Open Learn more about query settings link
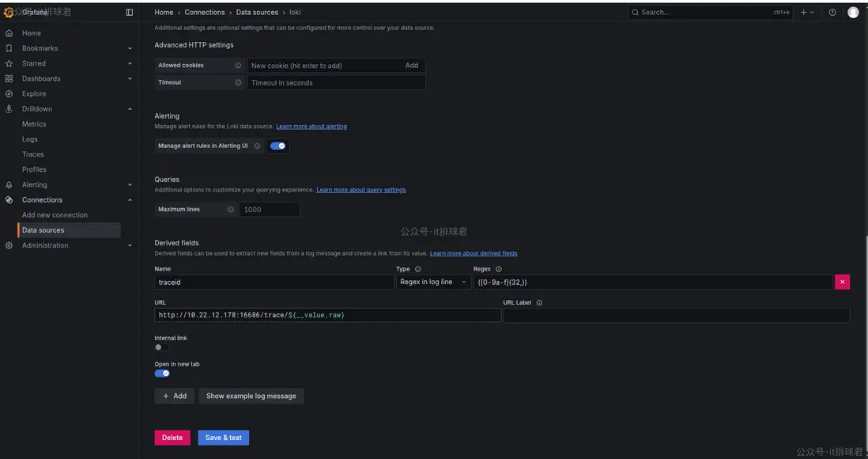This screenshot has height=459, width=868. tap(361, 190)
